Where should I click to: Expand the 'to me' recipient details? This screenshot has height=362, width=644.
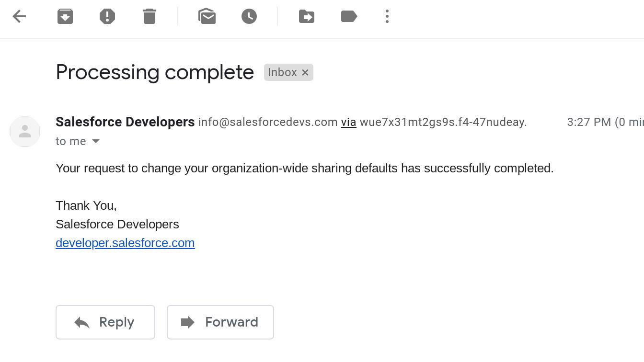click(x=96, y=141)
